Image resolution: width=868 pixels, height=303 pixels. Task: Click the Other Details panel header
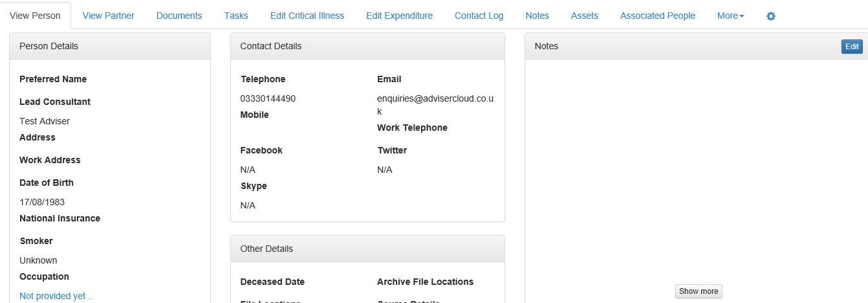[x=367, y=249]
